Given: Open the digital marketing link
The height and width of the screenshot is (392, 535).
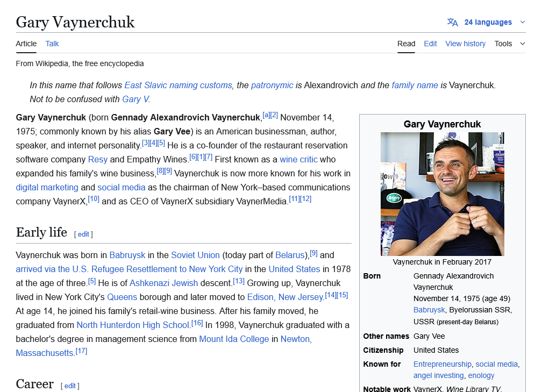Looking at the screenshot, I should tap(47, 187).
